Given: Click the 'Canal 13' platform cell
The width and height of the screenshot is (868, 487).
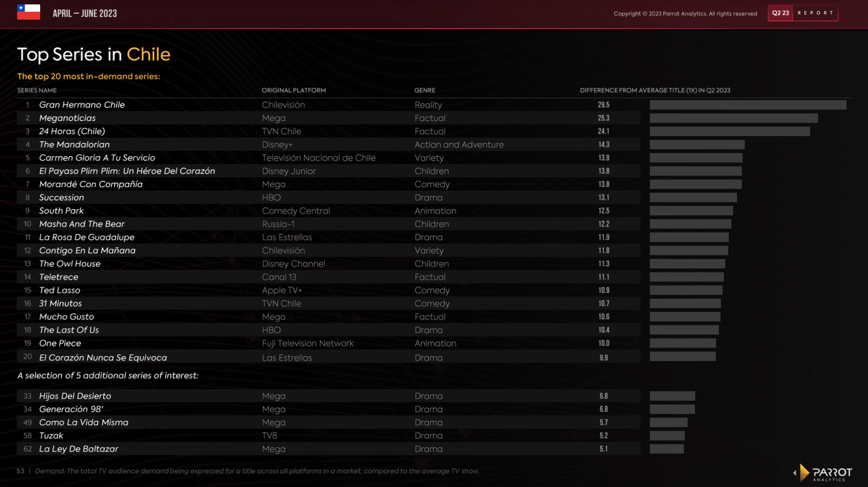Looking at the screenshot, I should coord(279,277).
